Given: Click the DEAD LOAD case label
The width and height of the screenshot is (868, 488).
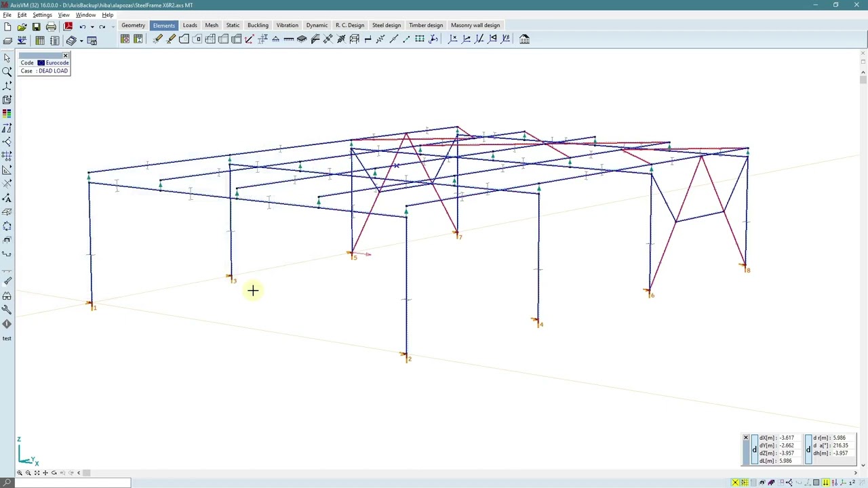Looking at the screenshot, I should click(53, 71).
